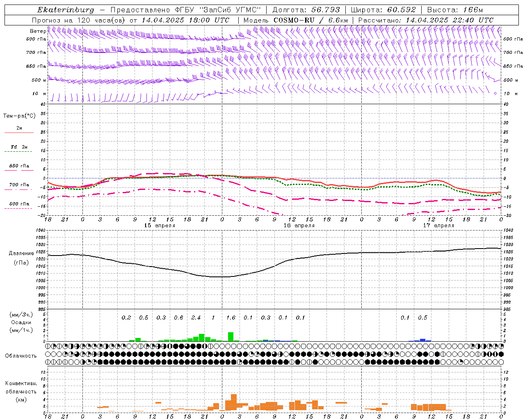Screen dimensions: 525x420
Task: Select the '850 гПа' temperature legend entry
Action: coord(19,166)
